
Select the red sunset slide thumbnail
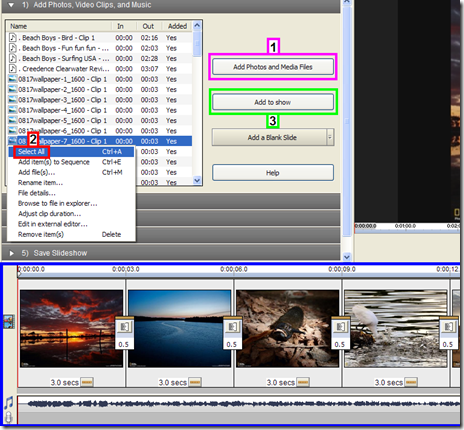(x=71, y=329)
